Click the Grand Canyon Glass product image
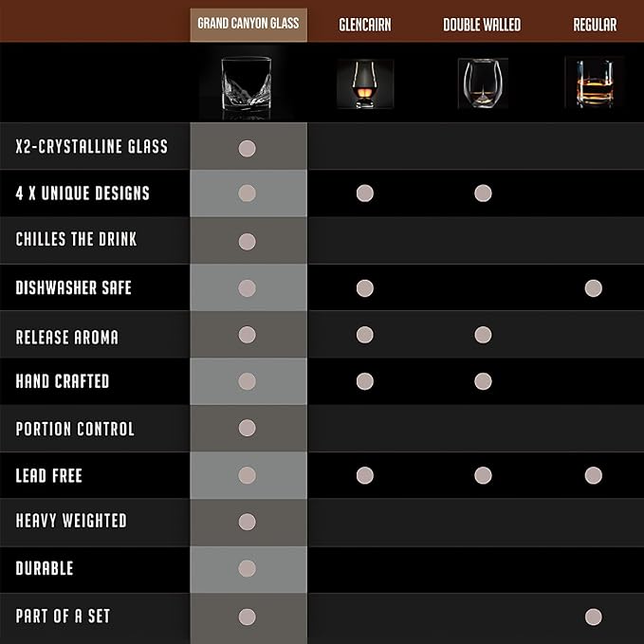 coord(247,86)
